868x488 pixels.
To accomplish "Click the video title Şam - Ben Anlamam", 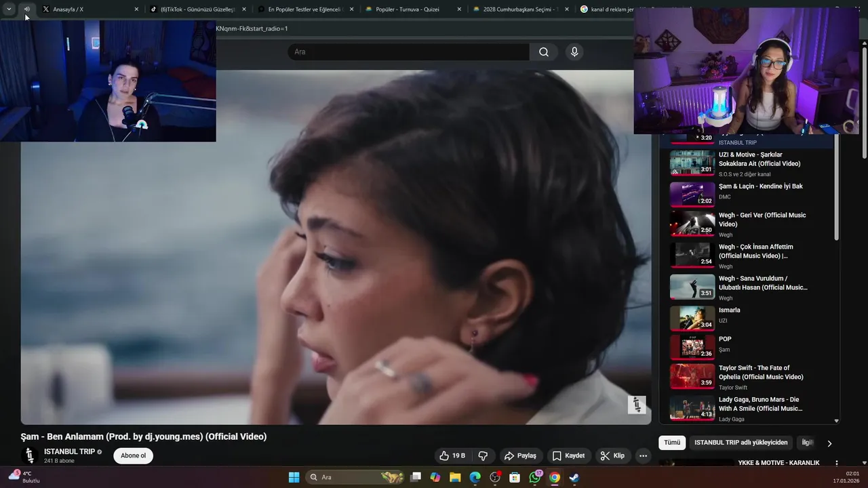I will [144, 436].
